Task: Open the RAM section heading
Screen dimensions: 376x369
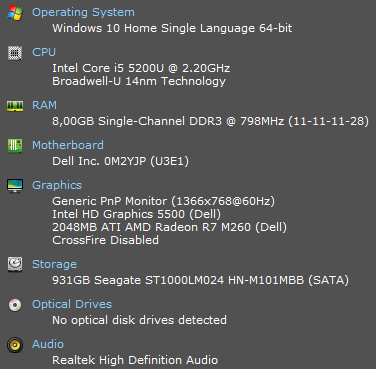Action: pos(44,105)
